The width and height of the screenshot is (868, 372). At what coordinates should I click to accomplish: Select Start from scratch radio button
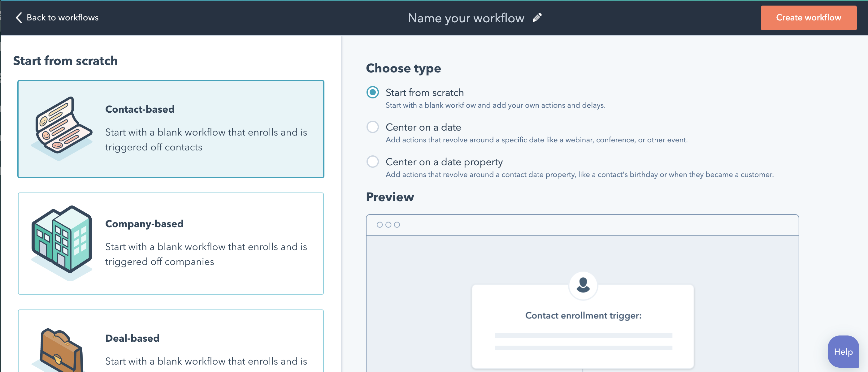pyautogui.click(x=373, y=92)
